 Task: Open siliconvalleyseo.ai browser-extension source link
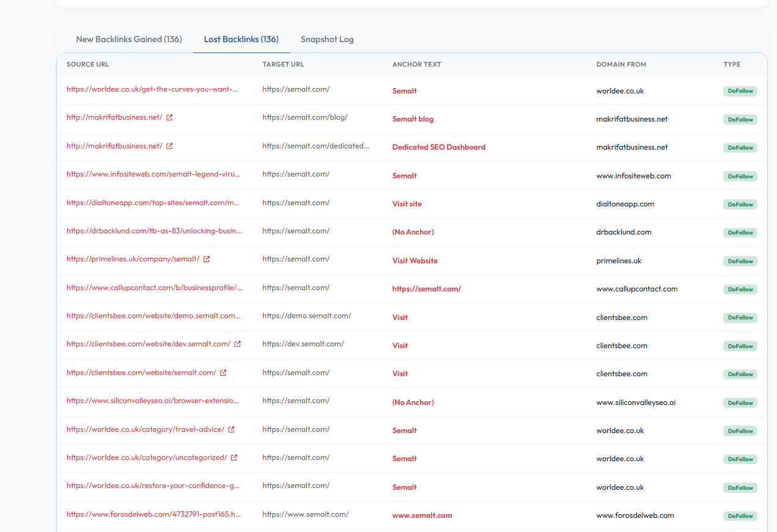(x=153, y=401)
